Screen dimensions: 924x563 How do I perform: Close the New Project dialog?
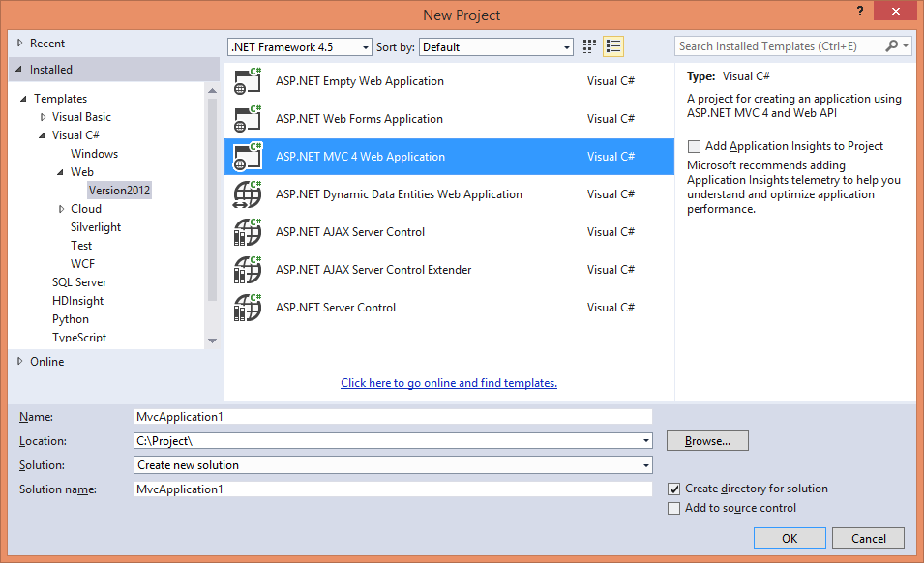click(x=895, y=11)
